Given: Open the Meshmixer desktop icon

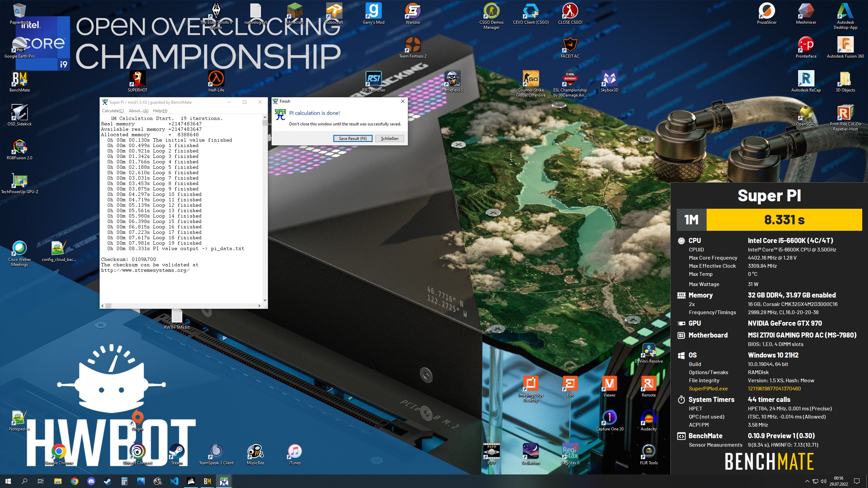Looking at the screenshot, I should pos(806,14).
